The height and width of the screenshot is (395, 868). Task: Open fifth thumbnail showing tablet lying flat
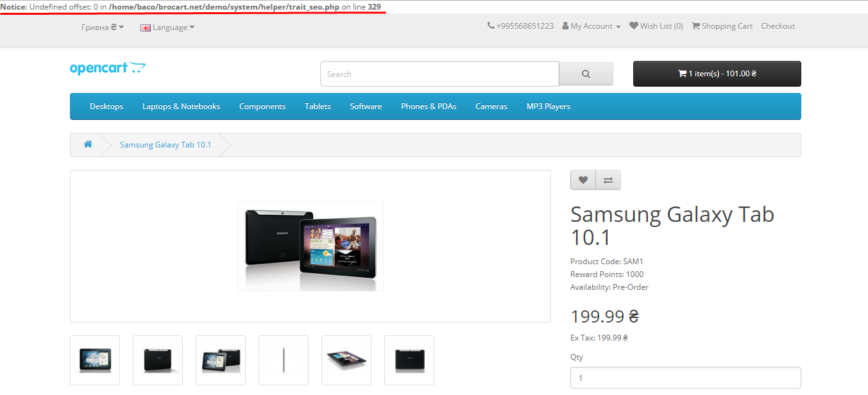click(x=346, y=360)
